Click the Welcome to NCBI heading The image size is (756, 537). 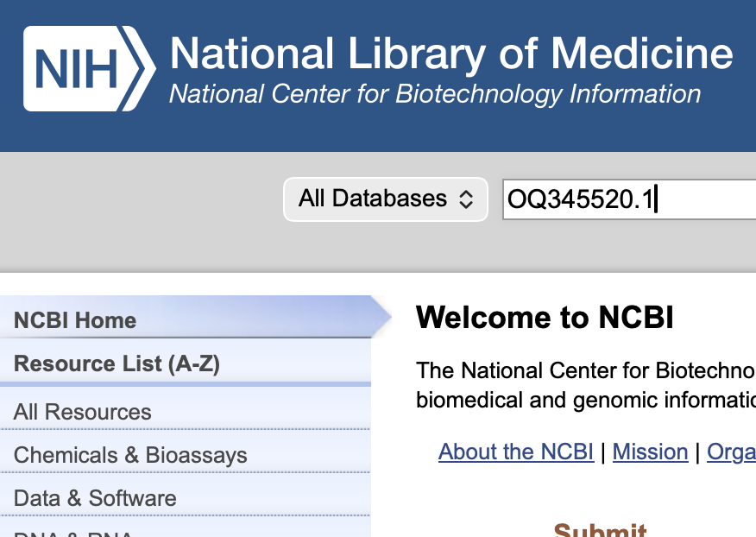544,318
